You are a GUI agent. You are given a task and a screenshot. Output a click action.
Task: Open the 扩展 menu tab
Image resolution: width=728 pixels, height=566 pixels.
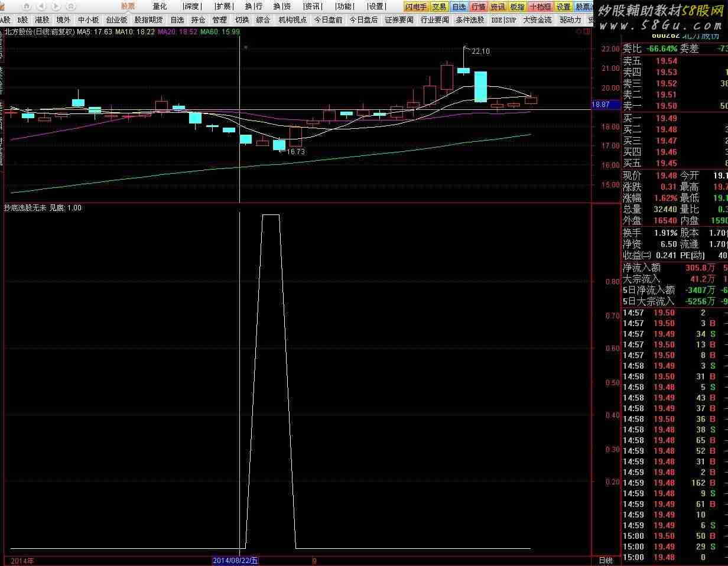pos(224,6)
